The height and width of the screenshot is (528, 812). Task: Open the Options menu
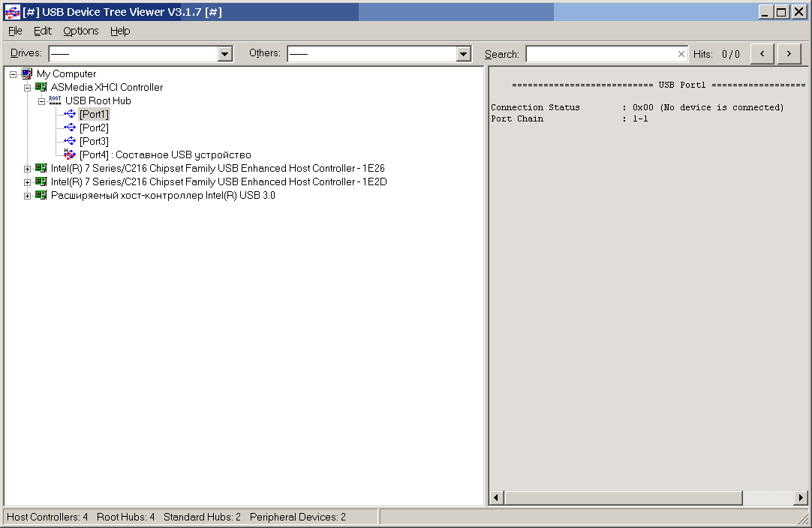[x=80, y=31]
